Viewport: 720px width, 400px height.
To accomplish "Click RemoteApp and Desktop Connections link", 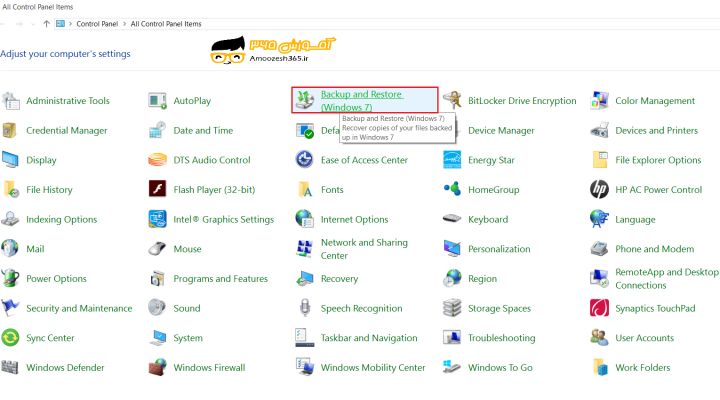I will [667, 279].
